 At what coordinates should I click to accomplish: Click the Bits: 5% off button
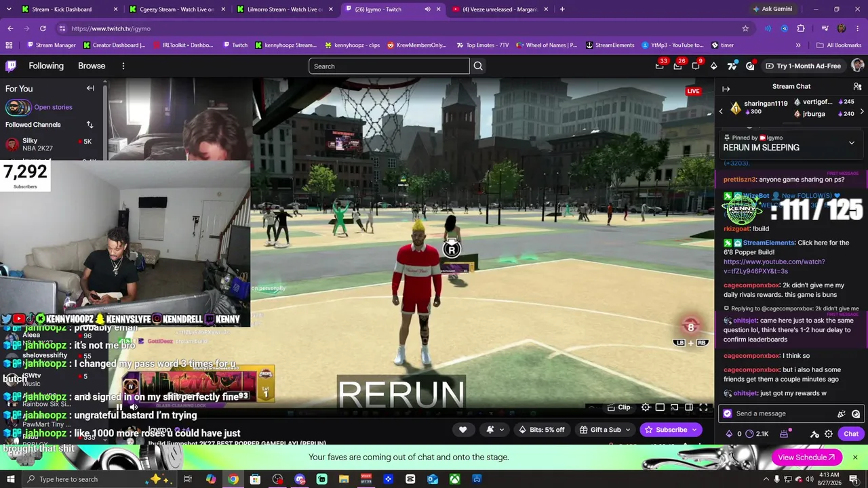tap(541, 430)
